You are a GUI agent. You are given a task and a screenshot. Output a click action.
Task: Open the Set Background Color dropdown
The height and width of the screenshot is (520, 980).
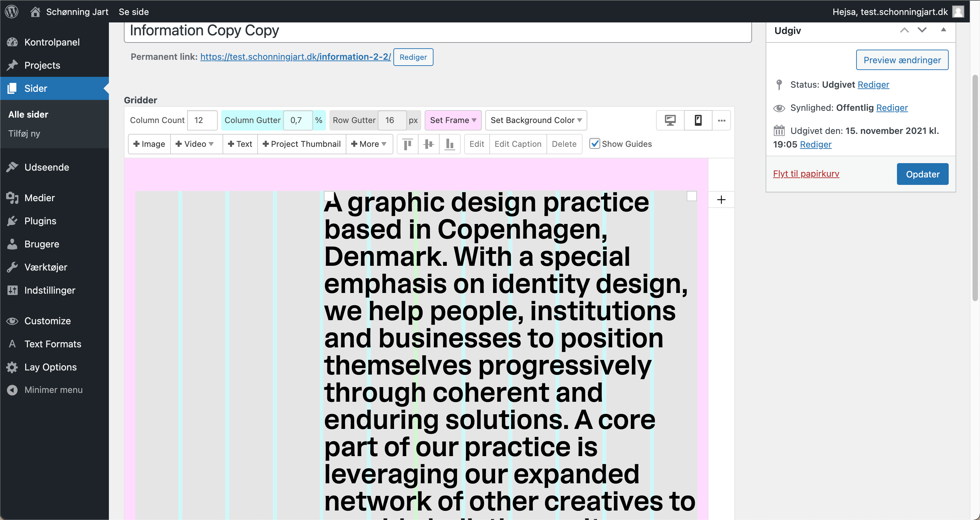[x=536, y=120]
